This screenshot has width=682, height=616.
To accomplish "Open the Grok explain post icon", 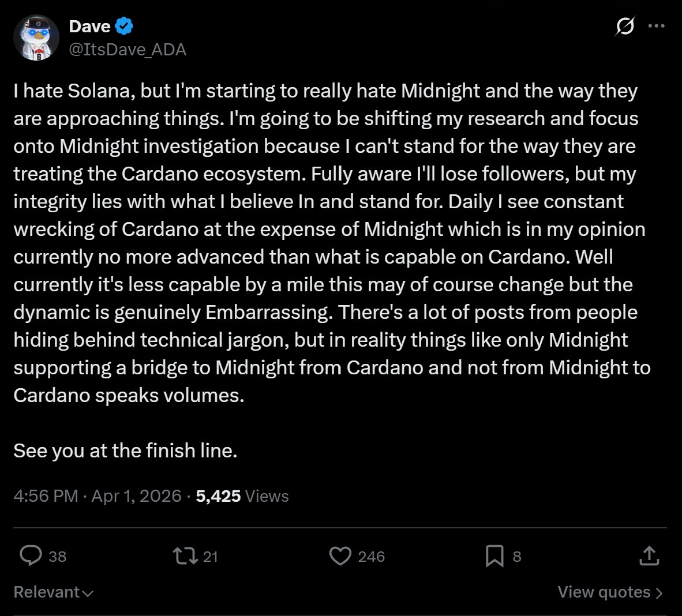I will [625, 26].
